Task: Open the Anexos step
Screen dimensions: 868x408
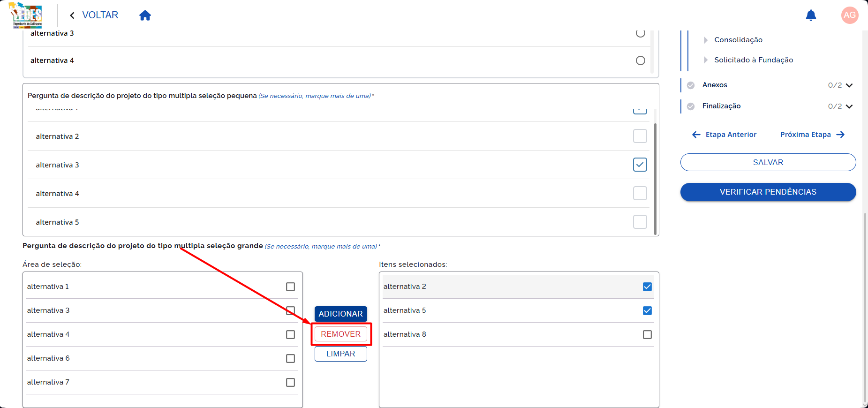Action: [x=715, y=85]
